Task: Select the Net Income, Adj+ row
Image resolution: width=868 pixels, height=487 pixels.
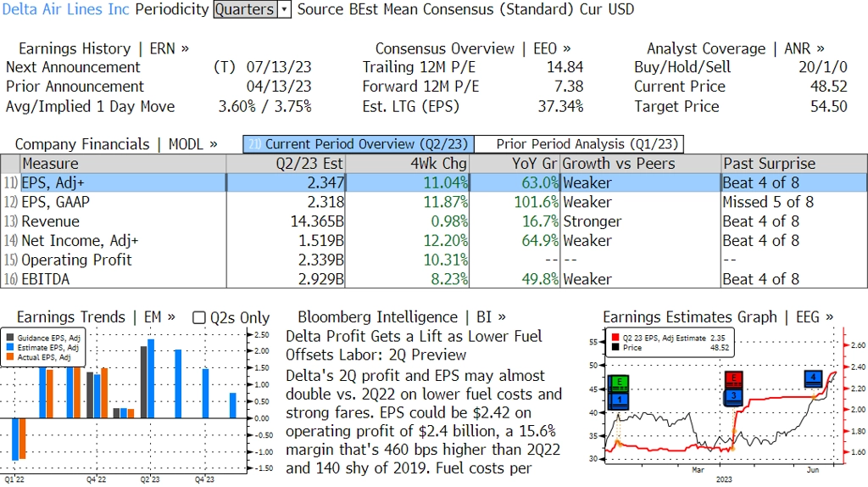Action: [x=434, y=241]
